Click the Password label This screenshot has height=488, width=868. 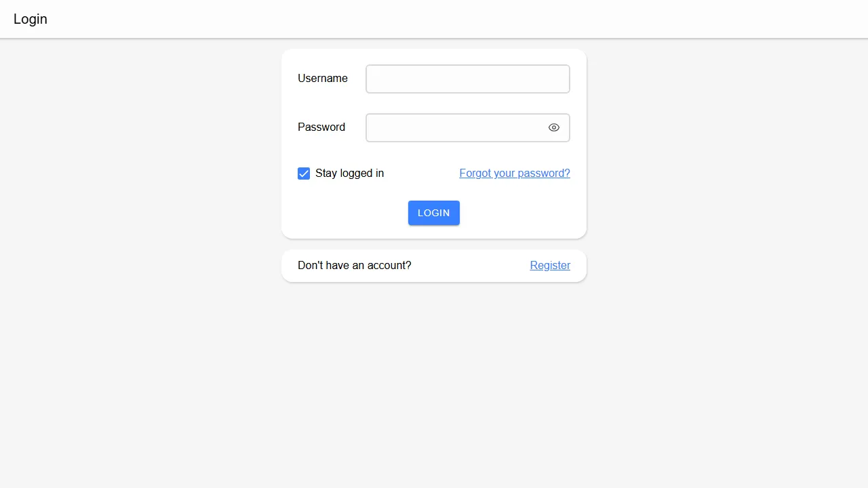click(x=321, y=127)
